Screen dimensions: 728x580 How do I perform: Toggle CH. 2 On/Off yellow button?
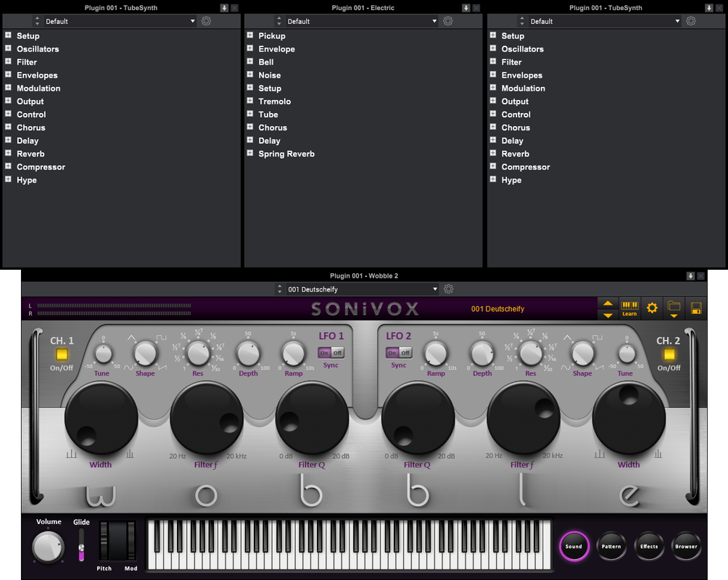pyautogui.click(x=669, y=355)
